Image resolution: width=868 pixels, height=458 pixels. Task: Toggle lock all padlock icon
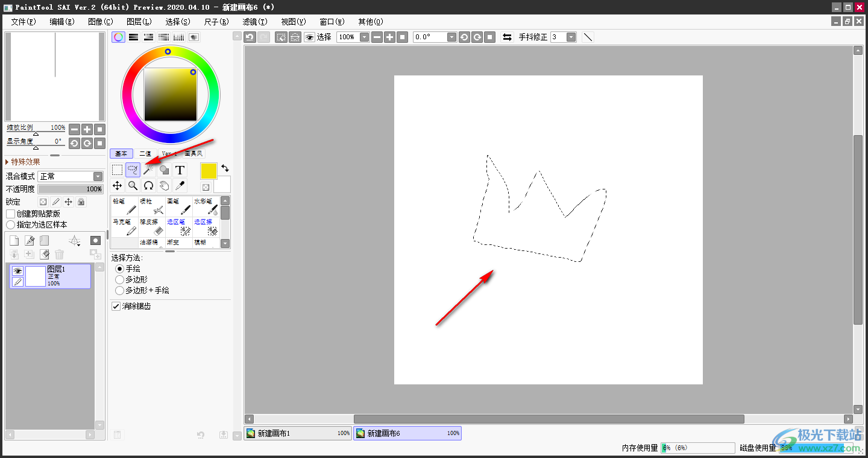pyautogui.click(x=81, y=202)
